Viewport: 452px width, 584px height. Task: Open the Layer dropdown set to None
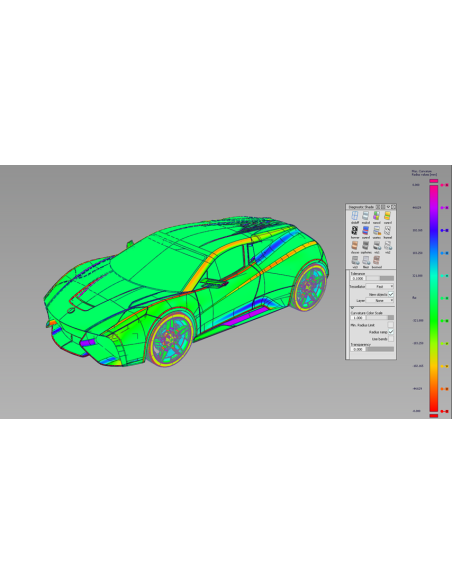click(x=379, y=300)
